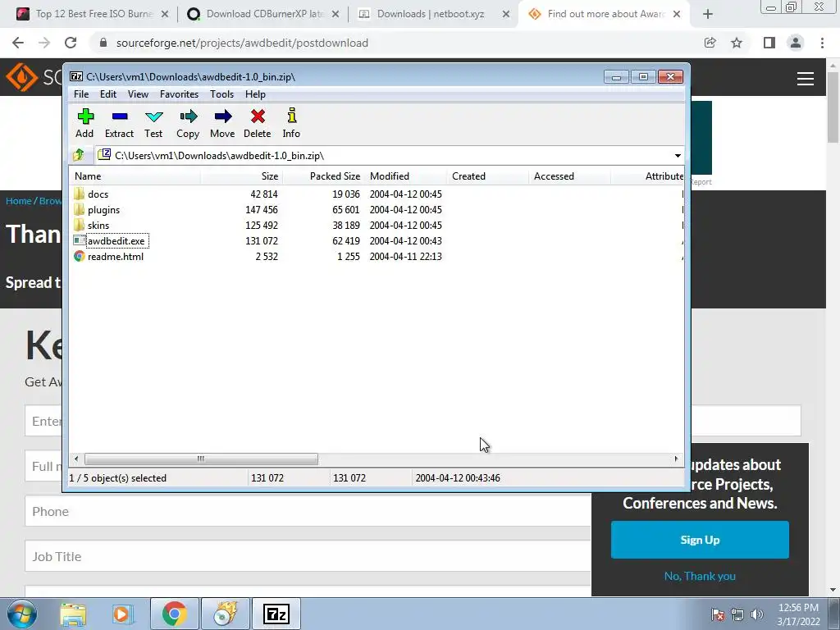Click the CD burner taskbar icon
This screenshot has width=840, height=630.
tap(225, 614)
